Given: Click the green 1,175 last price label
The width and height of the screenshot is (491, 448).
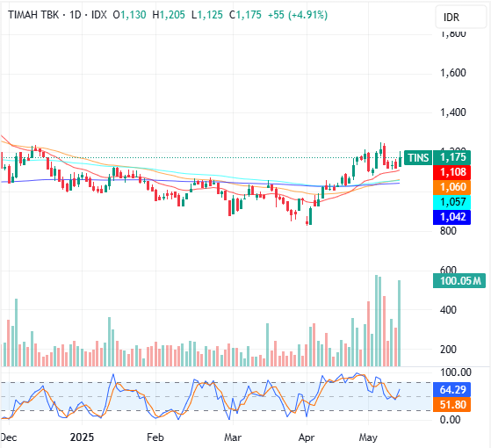Looking at the screenshot, I should (x=451, y=157).
